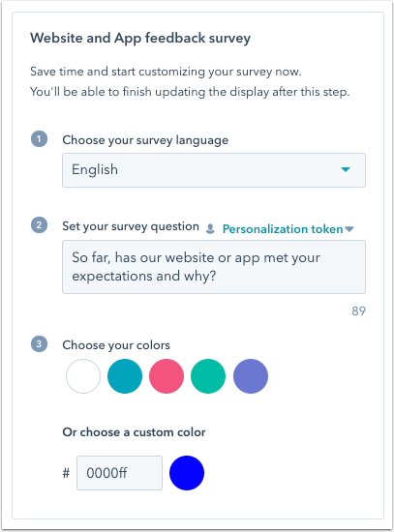
Task: Click the teal caret in the language selector
Action: tap(346, 169)
